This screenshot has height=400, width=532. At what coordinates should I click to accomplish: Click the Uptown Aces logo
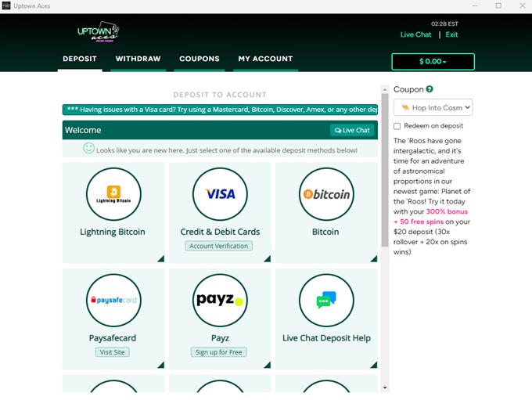[98, 32]
